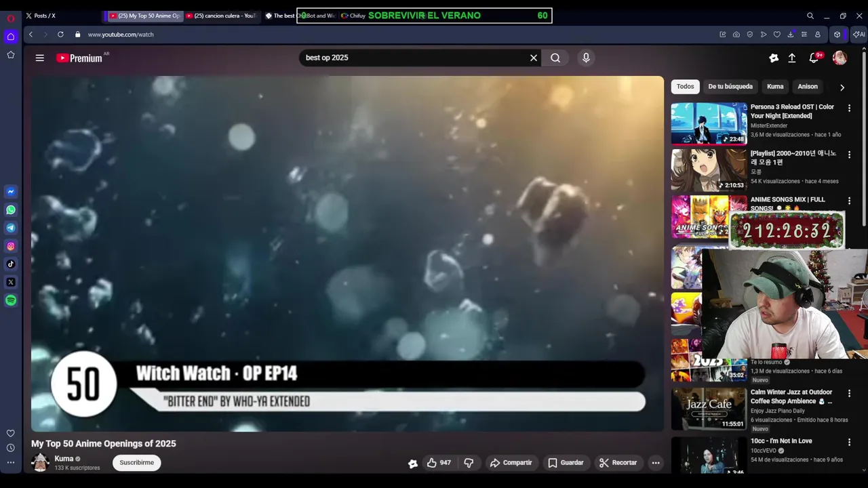
Task: Like the video thumbs up
Action: coord(439,463)
